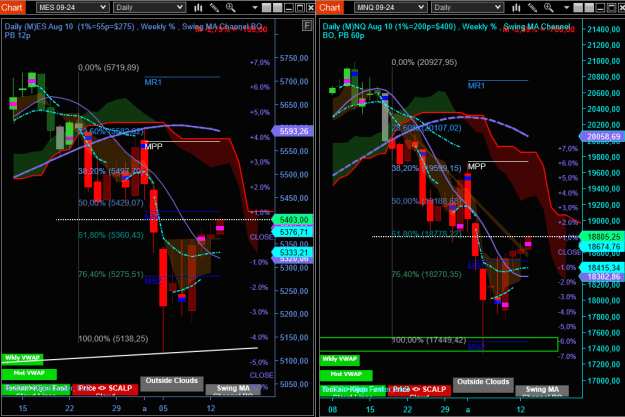Open Daily interval dropdown in MNQ window
625x417 pixels.
click(468, 7)
